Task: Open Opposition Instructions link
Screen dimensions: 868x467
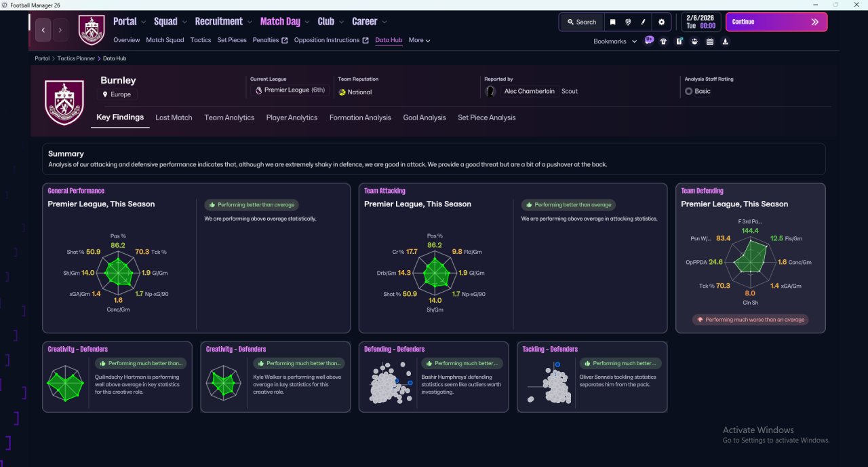Action: tap(331, 40)
